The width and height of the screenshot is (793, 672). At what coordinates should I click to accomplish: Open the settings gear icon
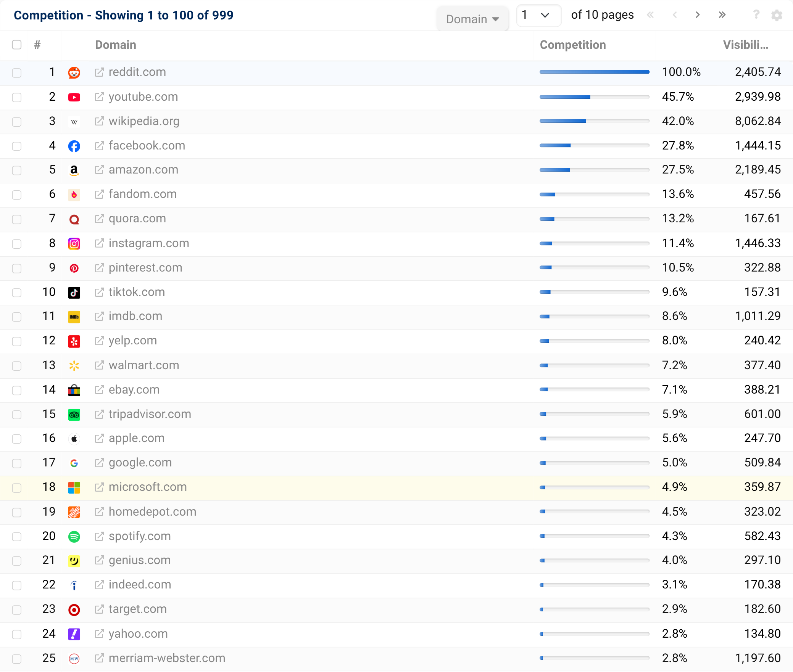point(777,15)
